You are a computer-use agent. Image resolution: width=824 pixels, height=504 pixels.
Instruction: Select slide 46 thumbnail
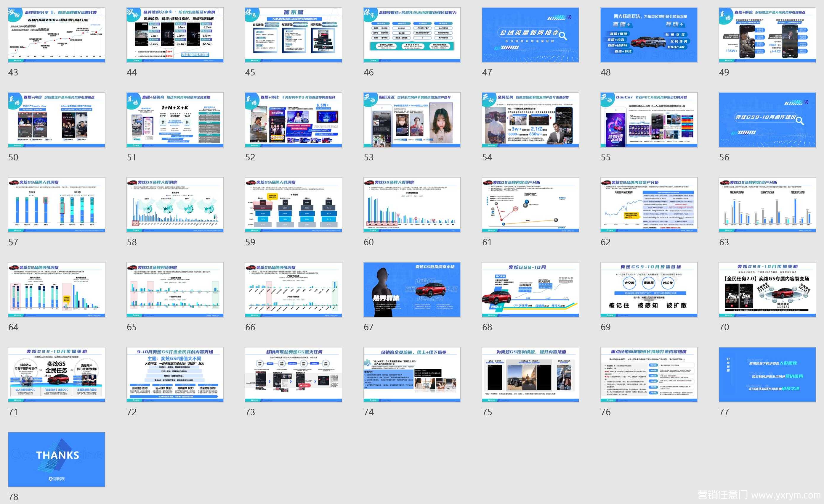point(412,35)
